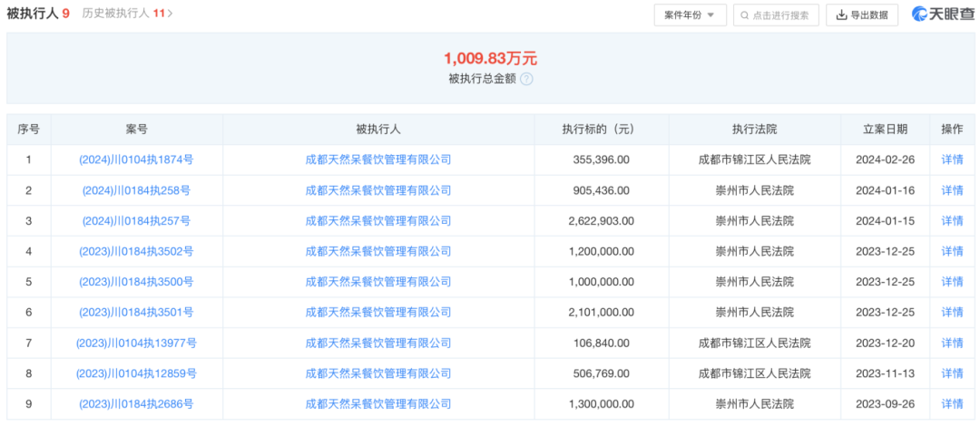Open the 案件年份 dropdown
Viewport: 980px width, 426px height.
coord(689,15)
